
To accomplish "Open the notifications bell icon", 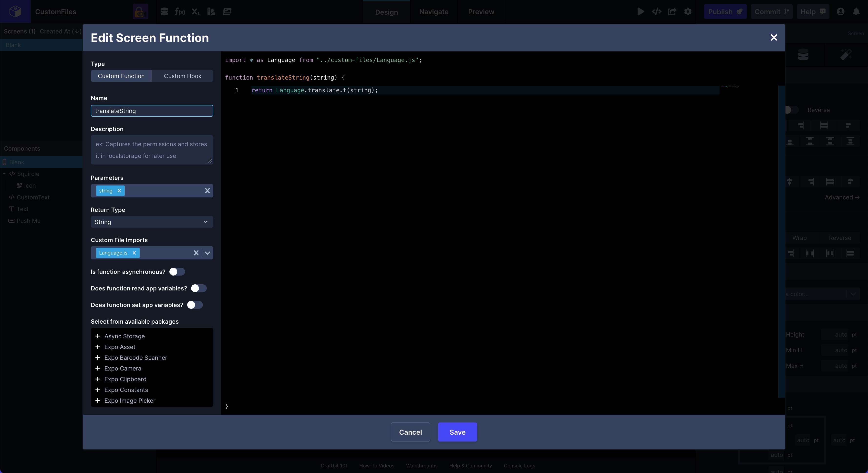I will click(856, 12).
